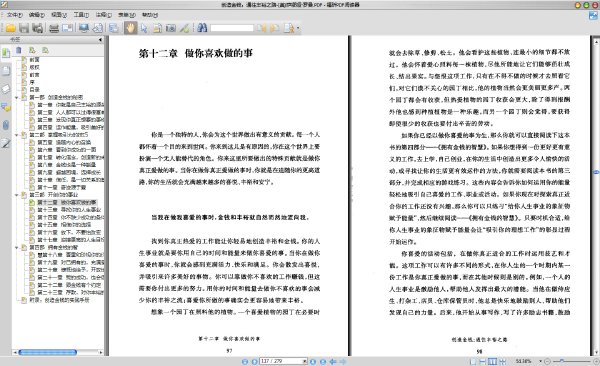
Task: Open the 帮助(H) menu
Action: tap(150, 15)
